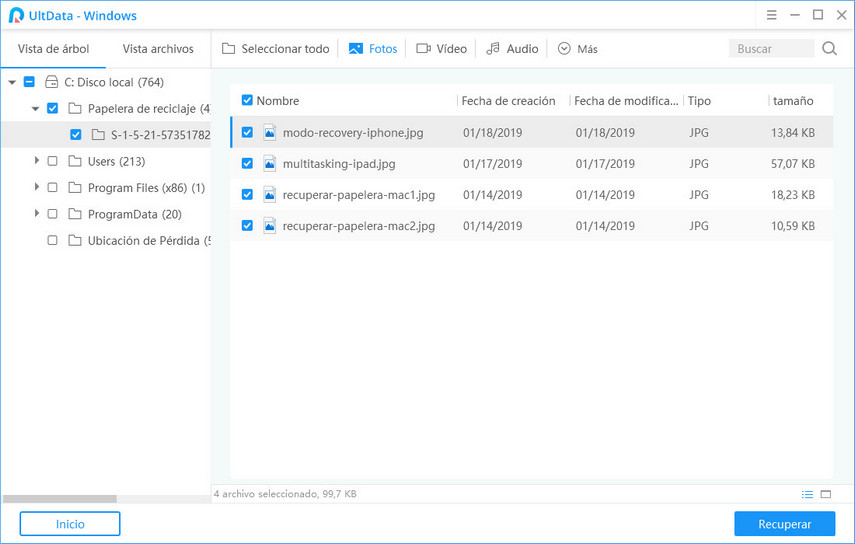Uncheck modo-recovery-iphone.jpg checkbox
855x544 pixels.
pyautogui.click(x=247, y=132)
